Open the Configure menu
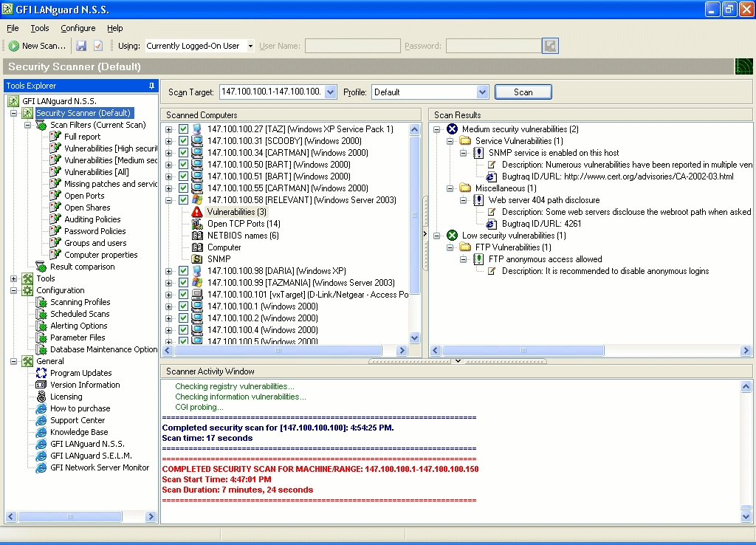 (78, 28)
